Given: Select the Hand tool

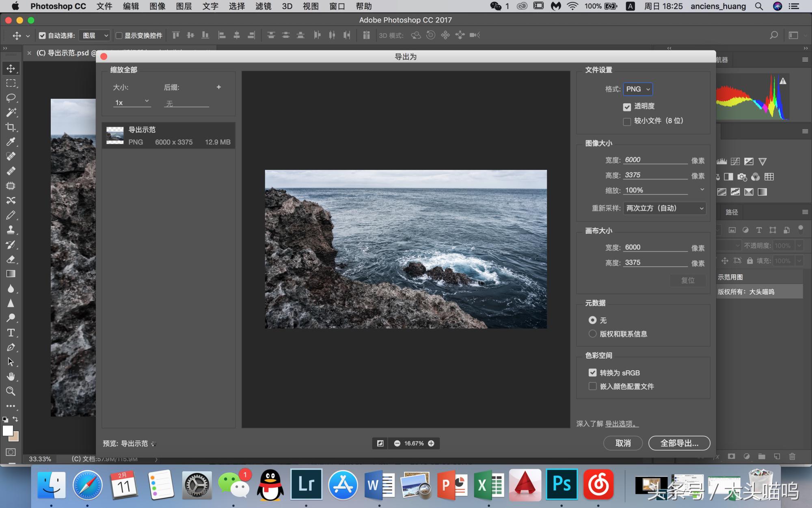Looking at the screenshot, I should point(11,376).
